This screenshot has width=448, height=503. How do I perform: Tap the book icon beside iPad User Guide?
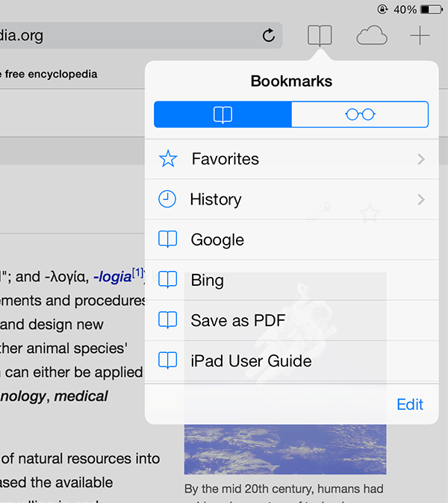tap(167, 360)
